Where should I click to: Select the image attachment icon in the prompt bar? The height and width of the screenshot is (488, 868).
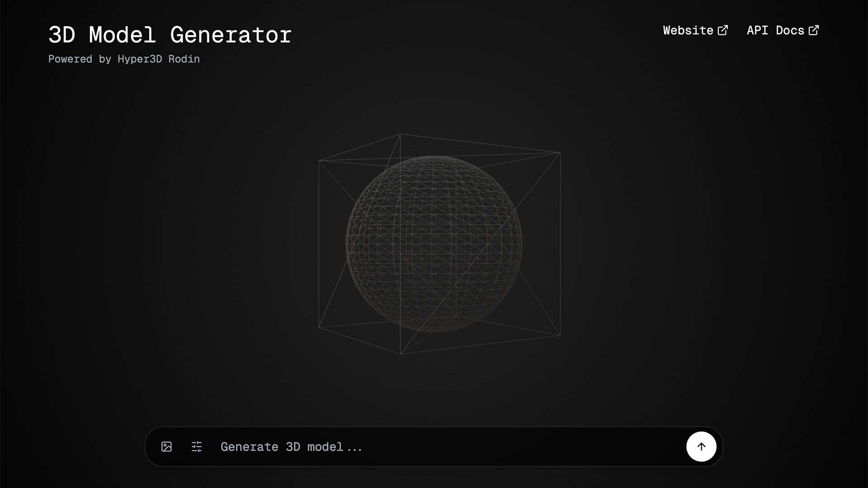166,446
